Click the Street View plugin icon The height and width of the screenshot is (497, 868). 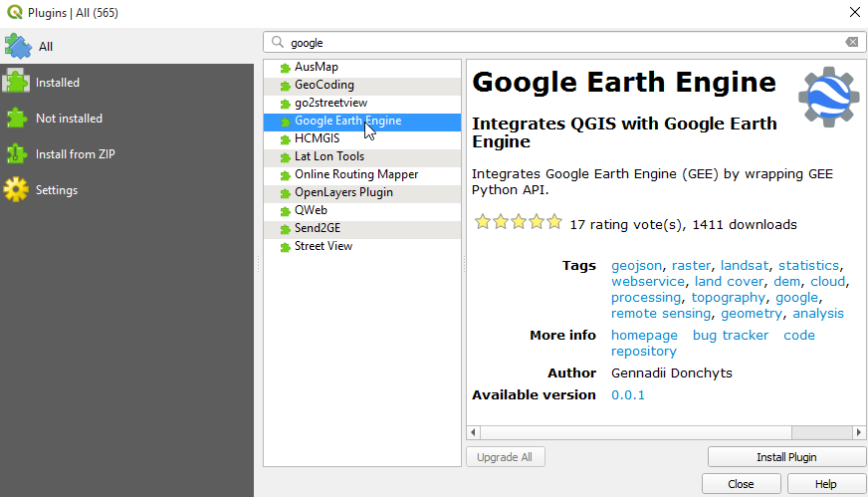[285, 247]
